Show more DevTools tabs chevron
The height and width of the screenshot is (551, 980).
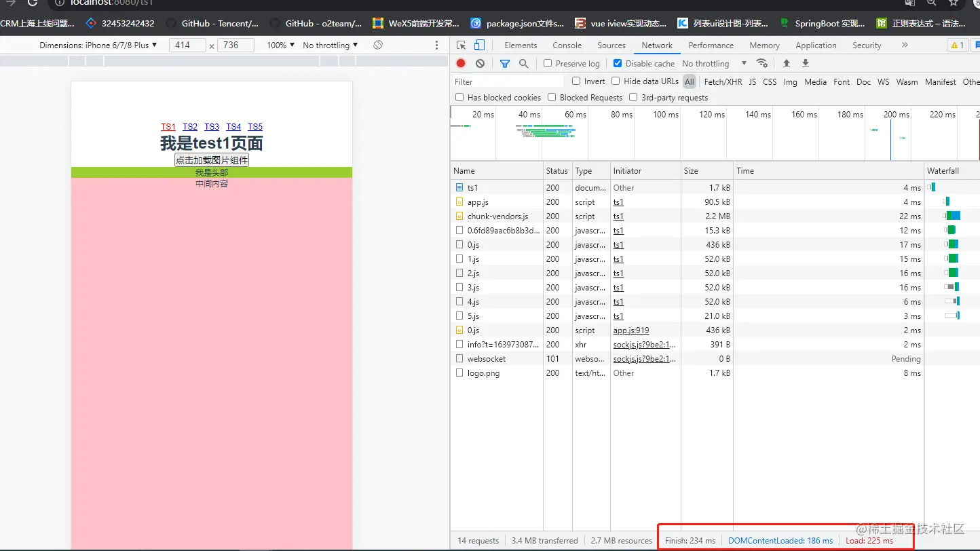pos(905,45)
